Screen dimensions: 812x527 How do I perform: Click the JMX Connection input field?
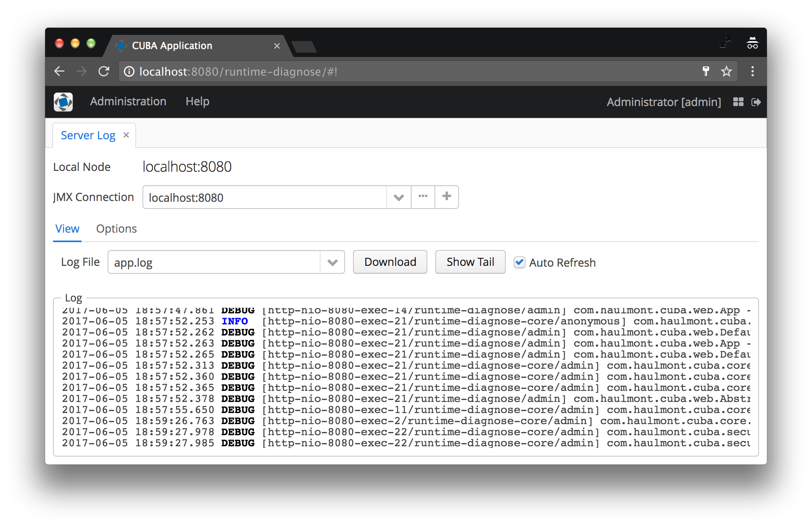point(264,197)
